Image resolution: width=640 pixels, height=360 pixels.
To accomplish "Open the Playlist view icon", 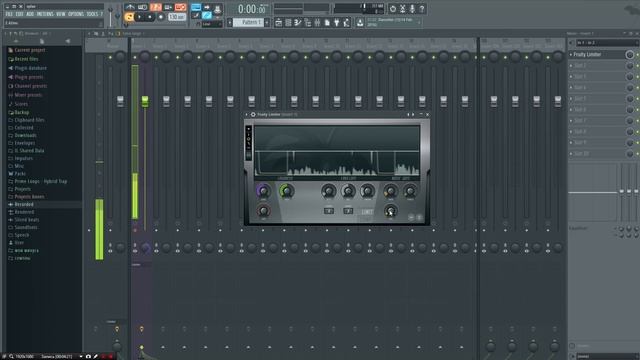I will (279, 23).
